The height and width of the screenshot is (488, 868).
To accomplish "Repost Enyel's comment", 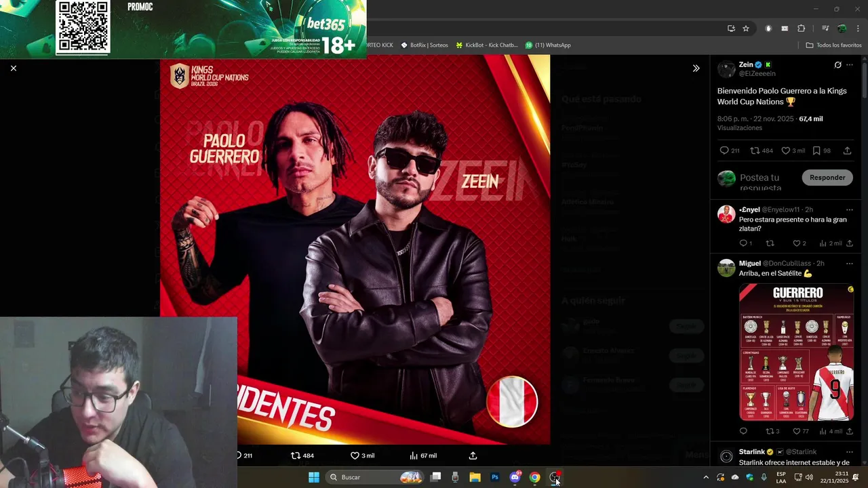I will [x=770, y=243].
